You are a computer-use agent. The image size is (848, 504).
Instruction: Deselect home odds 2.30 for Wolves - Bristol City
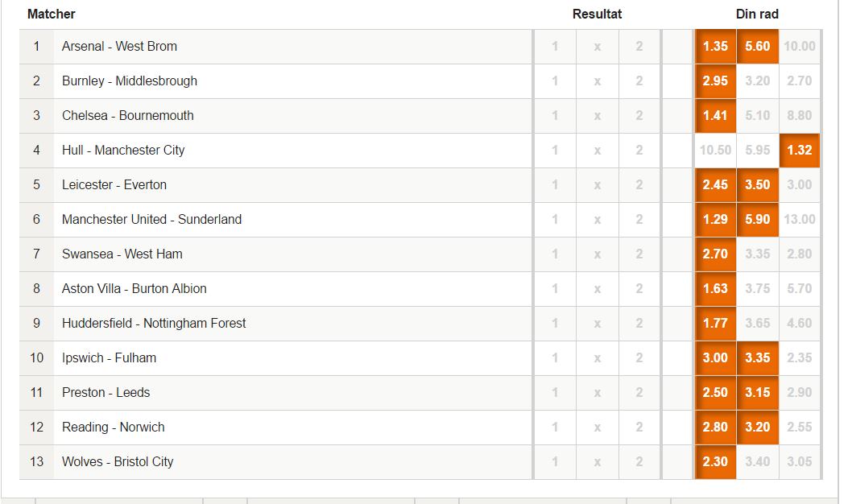click(x=715, y=462)
